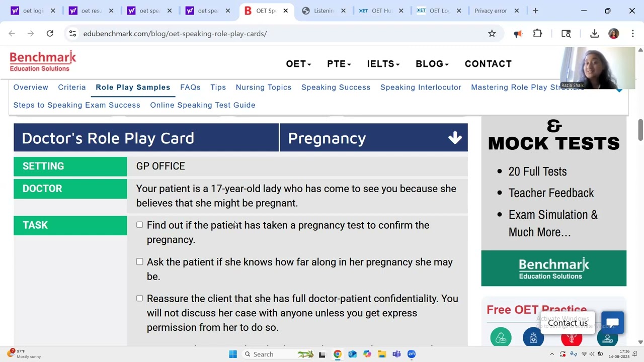The width and height of the screenshot is (644, 362).
Task: Check 'Reassure the client' confidentiality task
Action: pos(139,298)
